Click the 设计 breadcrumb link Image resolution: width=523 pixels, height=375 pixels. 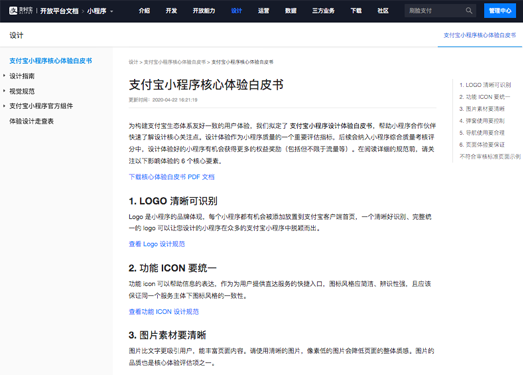tap(133, 62)
